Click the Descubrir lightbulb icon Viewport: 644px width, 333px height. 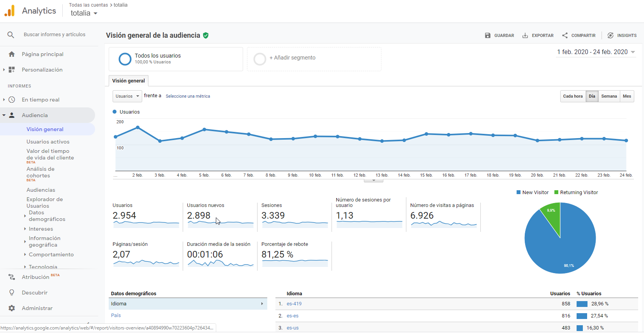(x=12, y=293)
